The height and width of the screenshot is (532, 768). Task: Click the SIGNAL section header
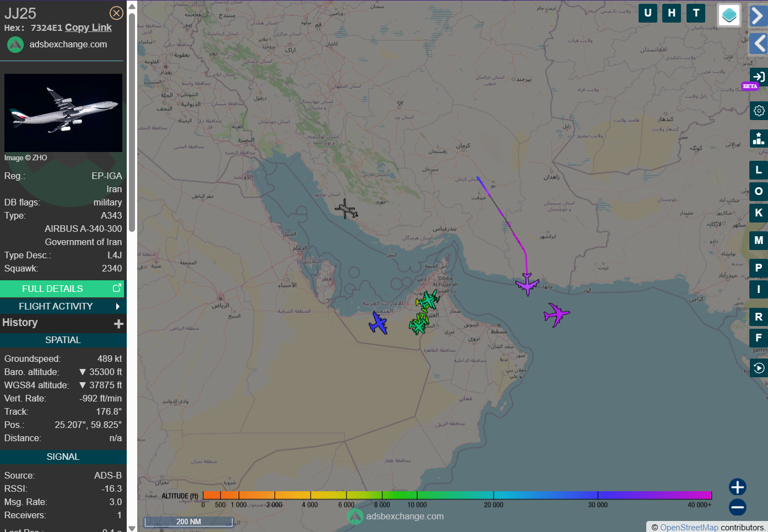[x=63, y=457]
